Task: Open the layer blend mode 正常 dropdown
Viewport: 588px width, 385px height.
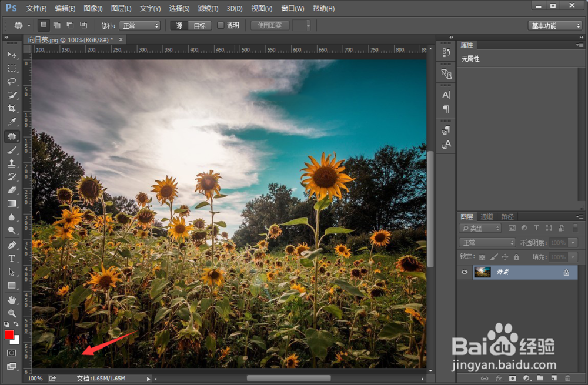Action: pos(487,243)
